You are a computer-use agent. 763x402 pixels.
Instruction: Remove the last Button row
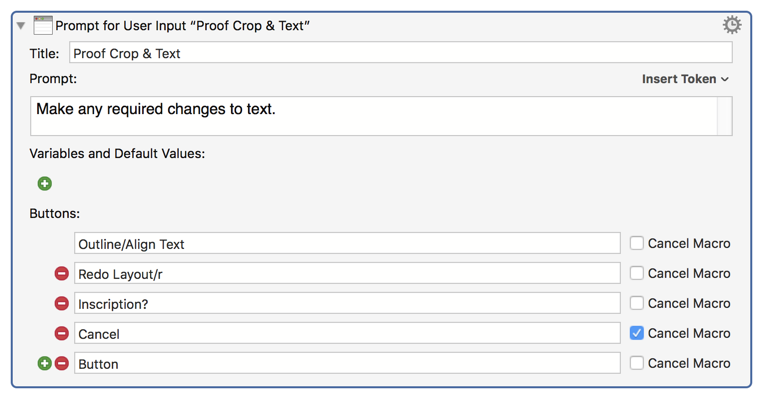pos(61,363)
